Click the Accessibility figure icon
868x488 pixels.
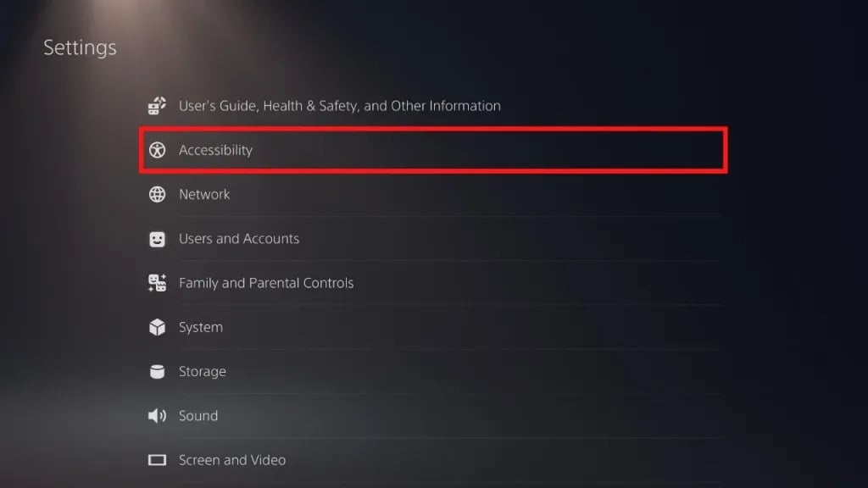(x=157, y=150)
